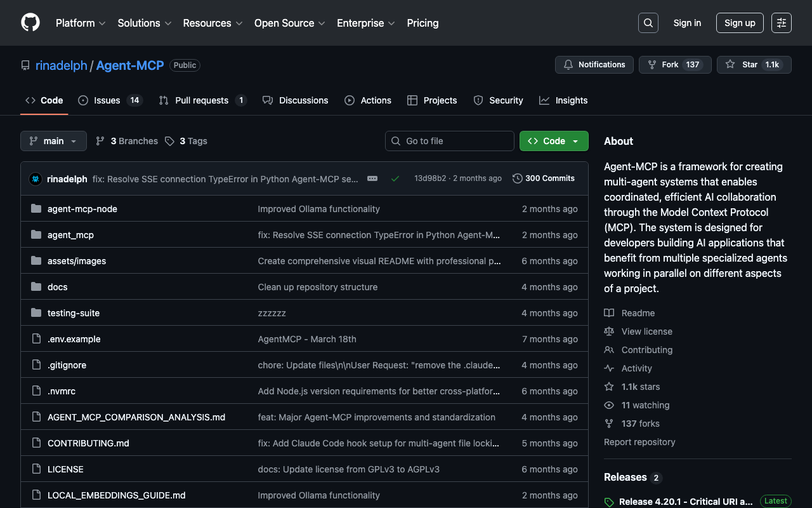Expand the green Code dropdown button

point(554,141)
